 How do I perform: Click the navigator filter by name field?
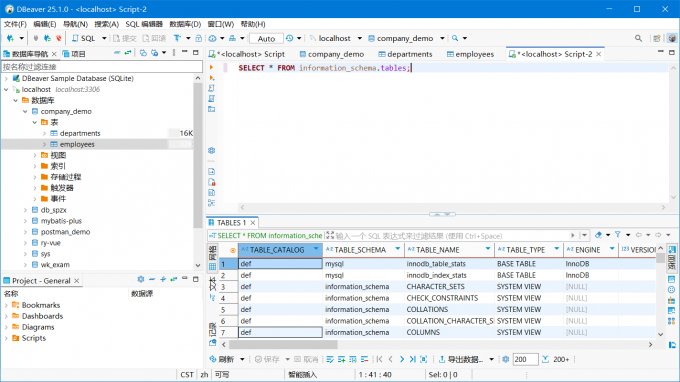point(102,66)
